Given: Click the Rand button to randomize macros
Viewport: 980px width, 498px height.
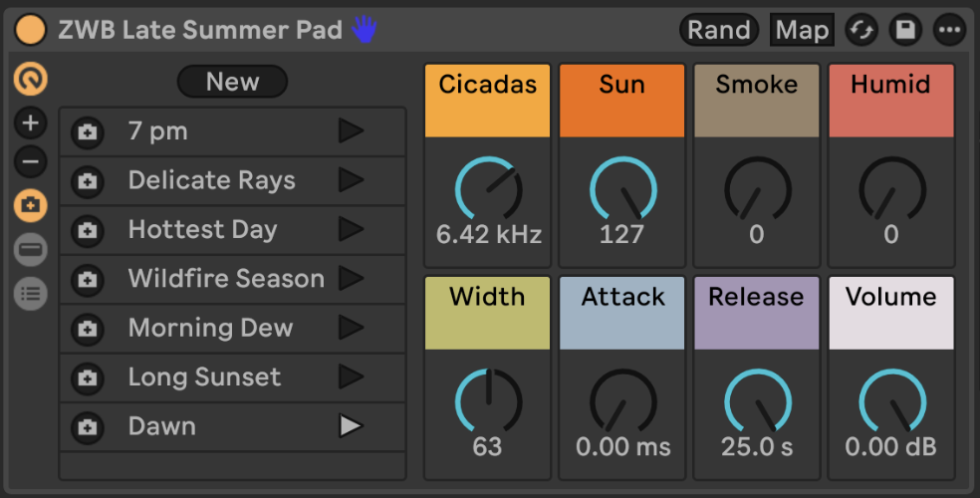Looking at the screenshot, I should [718, 30].
